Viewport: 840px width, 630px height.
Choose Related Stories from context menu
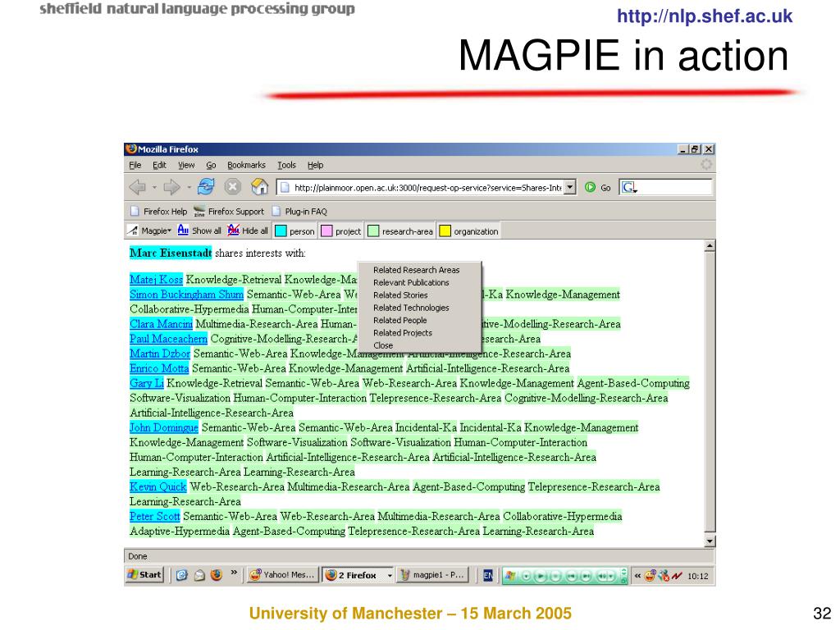tap(400, 295)
